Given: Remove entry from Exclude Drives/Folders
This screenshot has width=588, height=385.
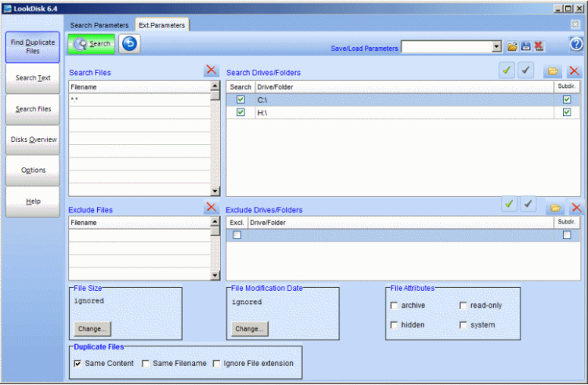Looking at the screenshot, I should [577, 208].
